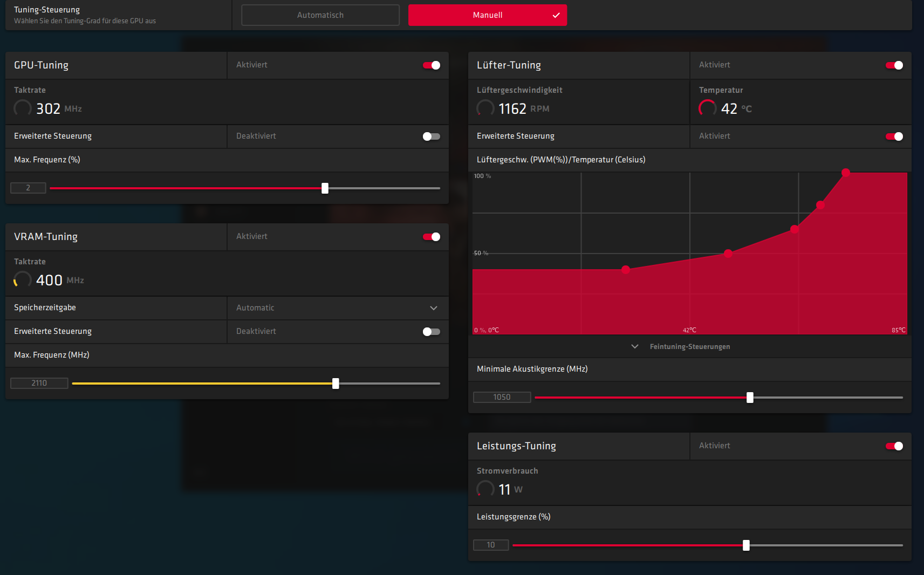
Task: Disable Lüfter Erweiterte Steuerung switch
Action: pyautogui.click(x=894, y=136)
